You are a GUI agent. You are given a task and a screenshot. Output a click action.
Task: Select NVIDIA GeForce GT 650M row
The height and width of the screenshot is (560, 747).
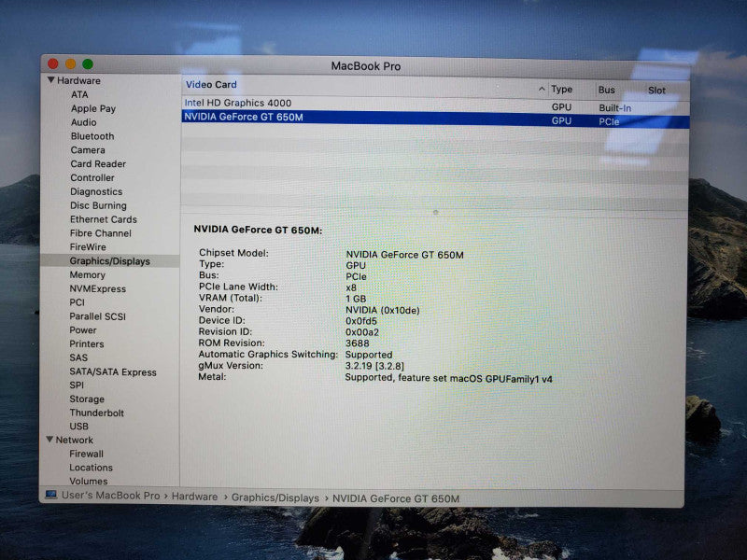point(435,119)
